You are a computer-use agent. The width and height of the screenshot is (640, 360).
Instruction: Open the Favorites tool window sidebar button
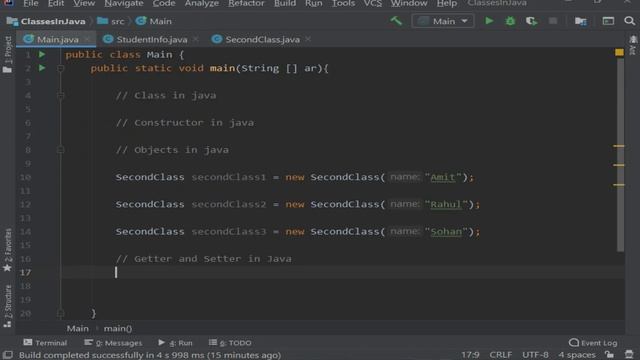pyautogui.click(x=7, y=250)
